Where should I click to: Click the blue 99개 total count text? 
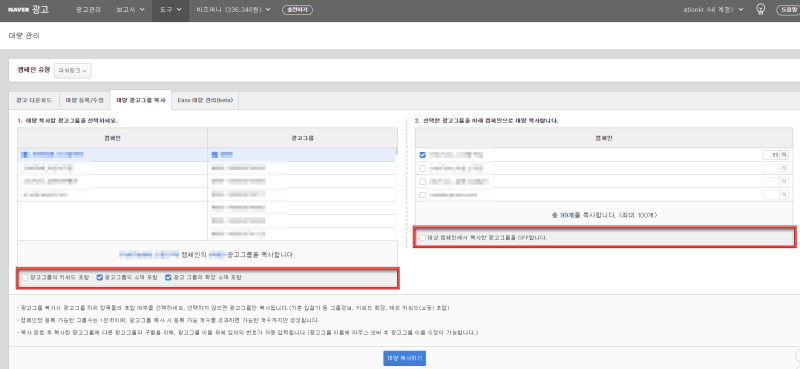pyautogui.click(x=567, y=215)
